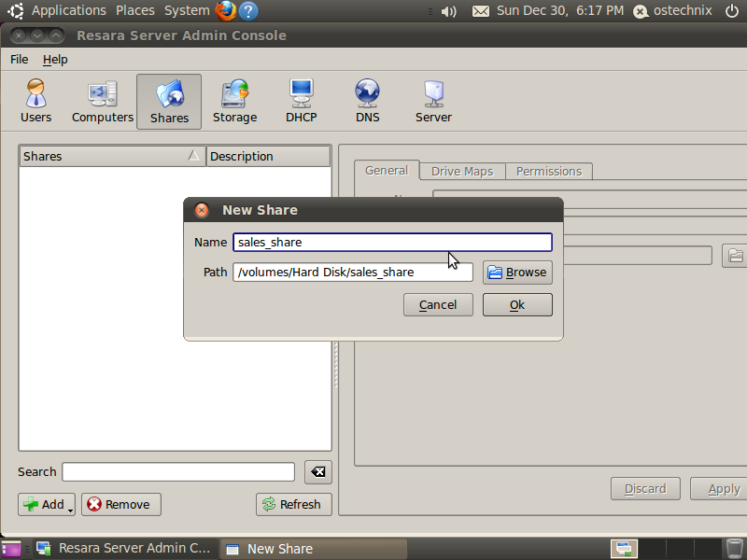Click the Ubuntu logo icon

(x=16, y=10)
